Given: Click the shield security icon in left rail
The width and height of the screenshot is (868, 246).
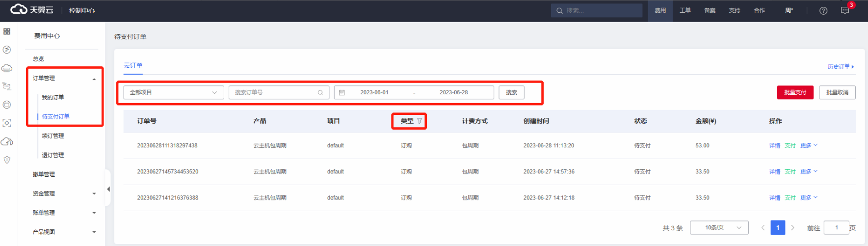Looking at the screenshot, I should click(7, 160).
